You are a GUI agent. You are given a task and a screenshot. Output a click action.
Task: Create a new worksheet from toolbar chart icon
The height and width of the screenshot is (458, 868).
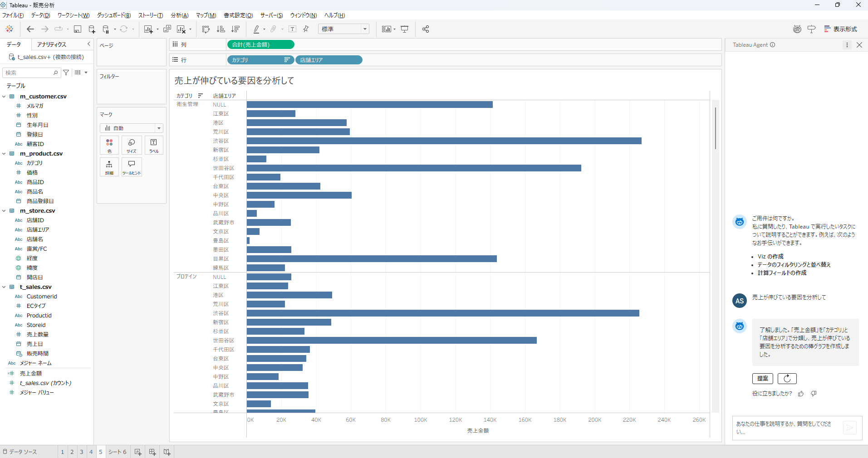pos(148,29)
